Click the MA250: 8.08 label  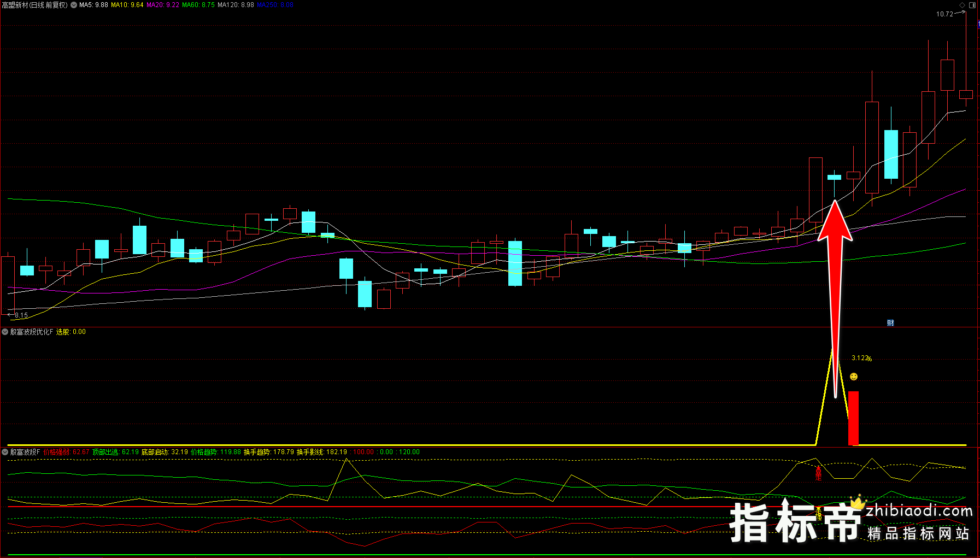[x=275, y=5]
